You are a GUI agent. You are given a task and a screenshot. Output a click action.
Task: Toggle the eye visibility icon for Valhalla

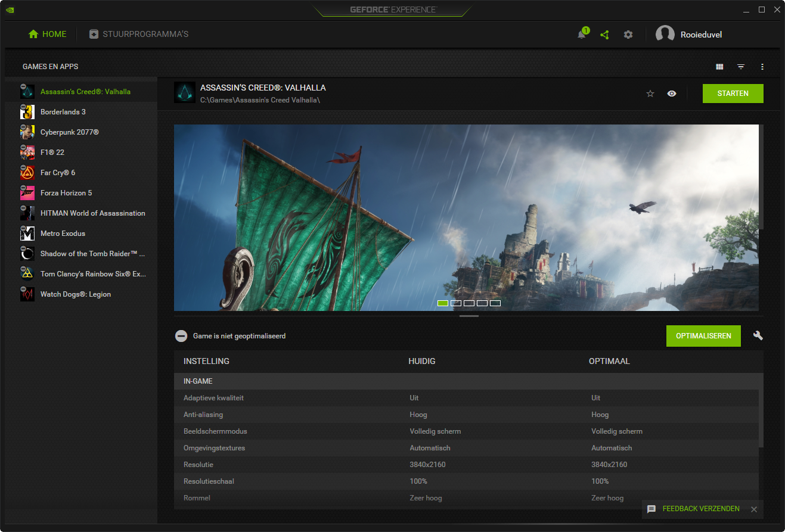pos(672,94)
